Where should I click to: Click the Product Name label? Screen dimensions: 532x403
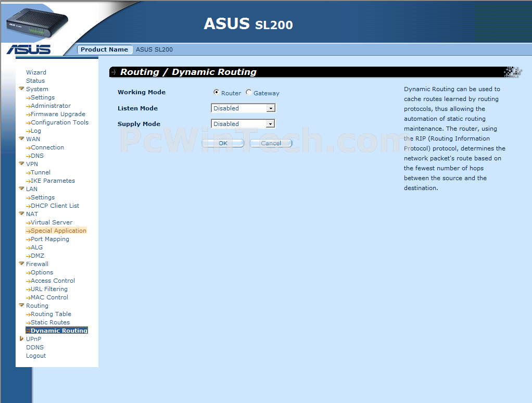(104, 49)
